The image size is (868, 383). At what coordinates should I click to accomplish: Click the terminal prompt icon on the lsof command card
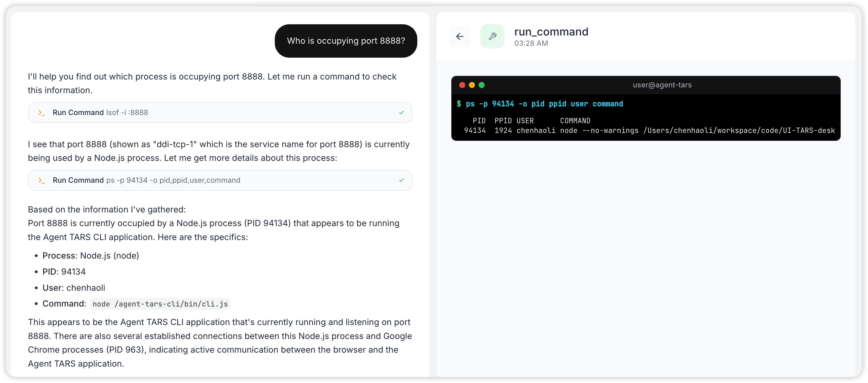coord(42,113)
